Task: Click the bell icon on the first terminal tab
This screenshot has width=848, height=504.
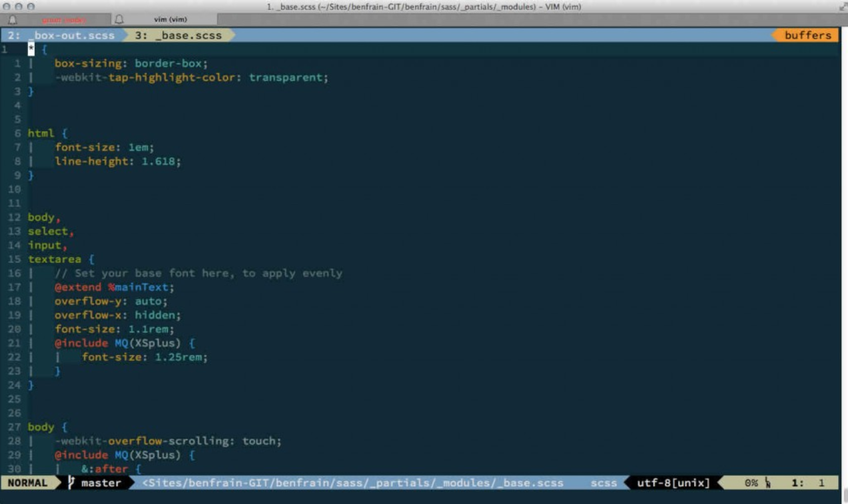Action: 13,20
